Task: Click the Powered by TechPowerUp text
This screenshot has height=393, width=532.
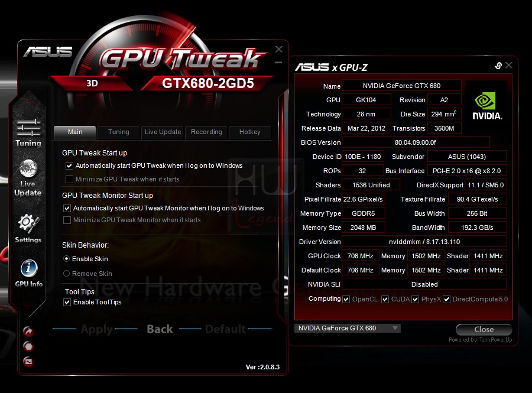Action: coord(480,340)
